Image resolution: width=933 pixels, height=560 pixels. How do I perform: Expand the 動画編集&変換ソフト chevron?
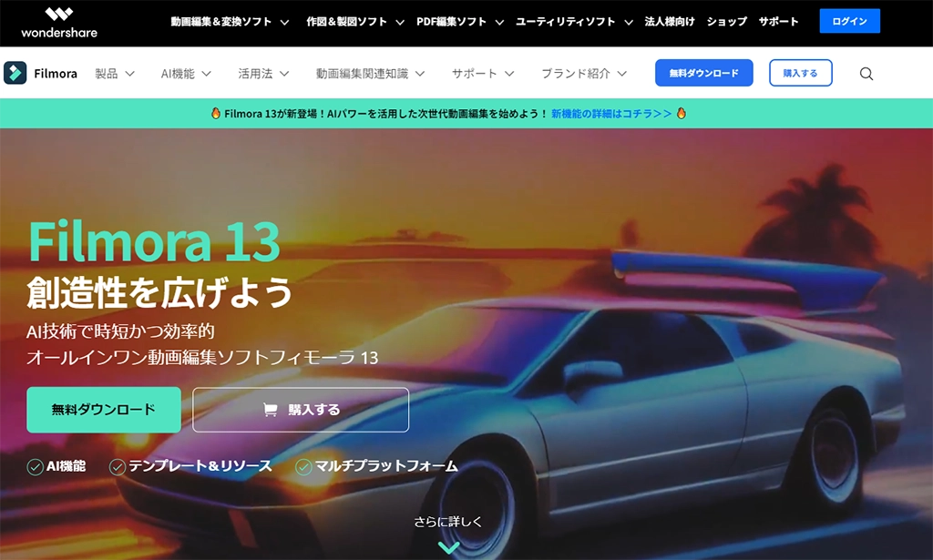pos(284,23)
